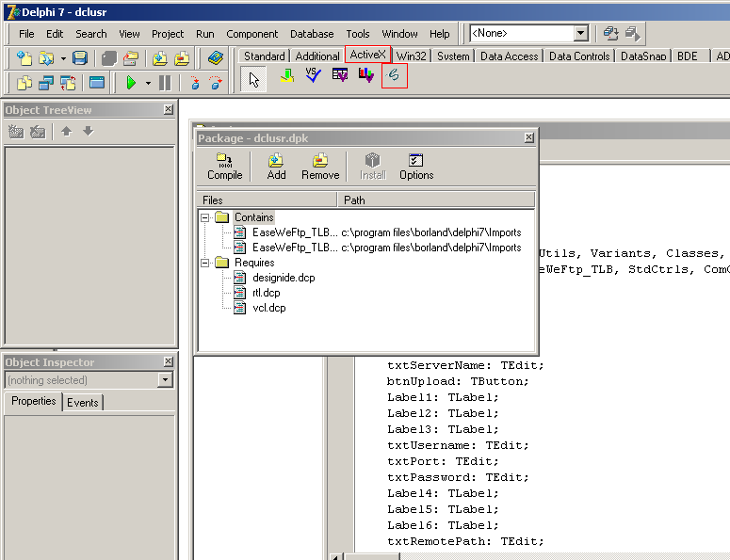
Task: Click the View Form toolbar icon
Action: point(45,83)
